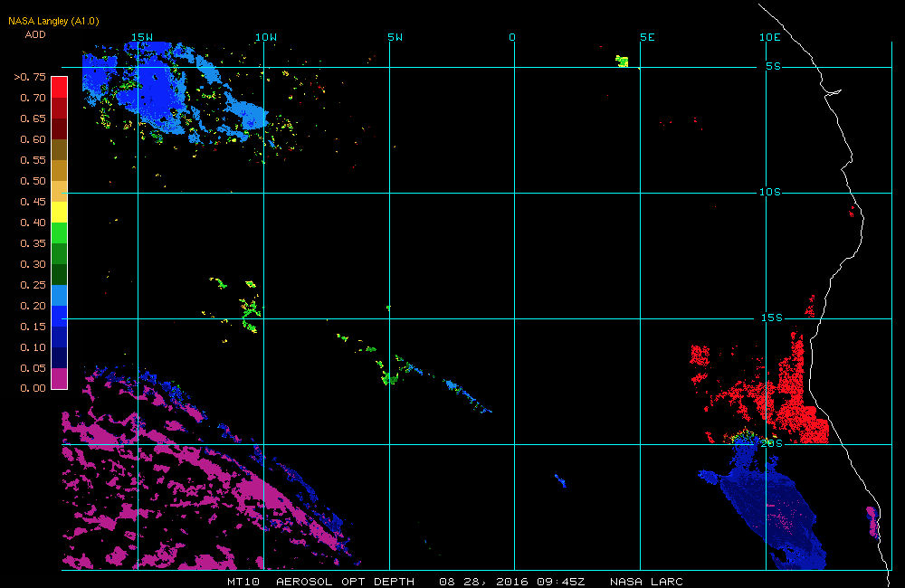Click the NASA LARC caption text
This screenshot has height=588, width=905.
(646, 582)
